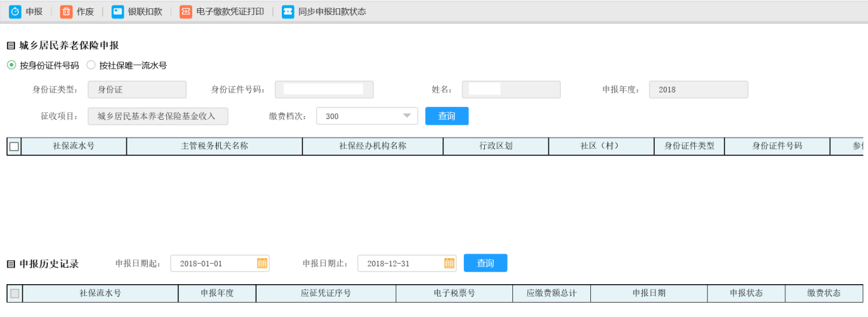Viewport: 868px width, 317px height.
Task: Click 社区（村） column header
Action: coord(600,147)
